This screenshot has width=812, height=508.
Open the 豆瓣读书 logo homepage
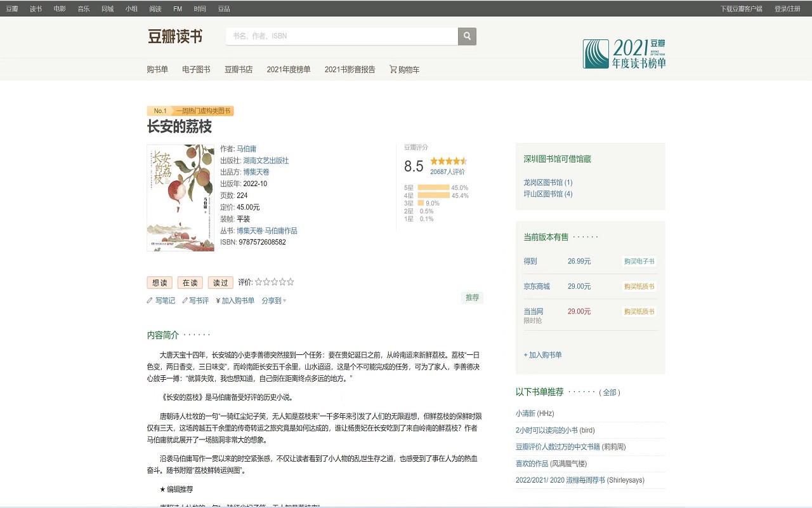(175, 36)
